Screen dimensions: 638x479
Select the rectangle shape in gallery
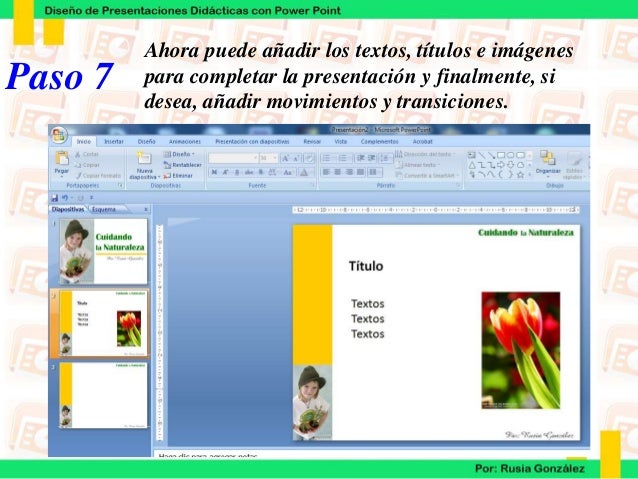(501, 155)
